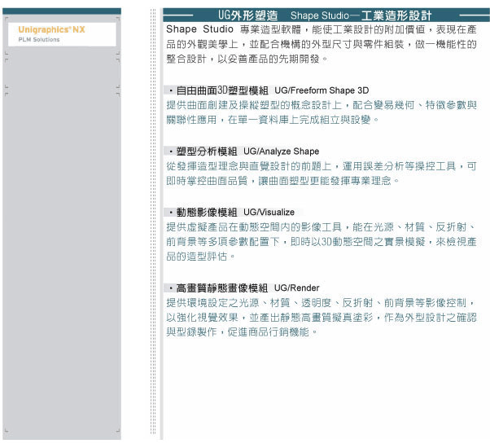The width and height of the screenshot is (490, 448).
Task: Click the paragraph starting 從發揮造型理念
Action: pos(322,173)
